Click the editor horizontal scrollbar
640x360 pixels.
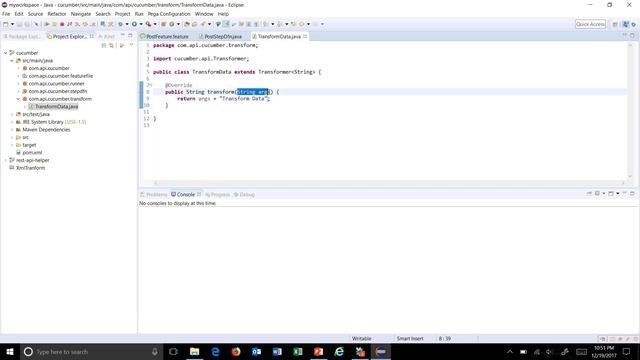point(389,183)
